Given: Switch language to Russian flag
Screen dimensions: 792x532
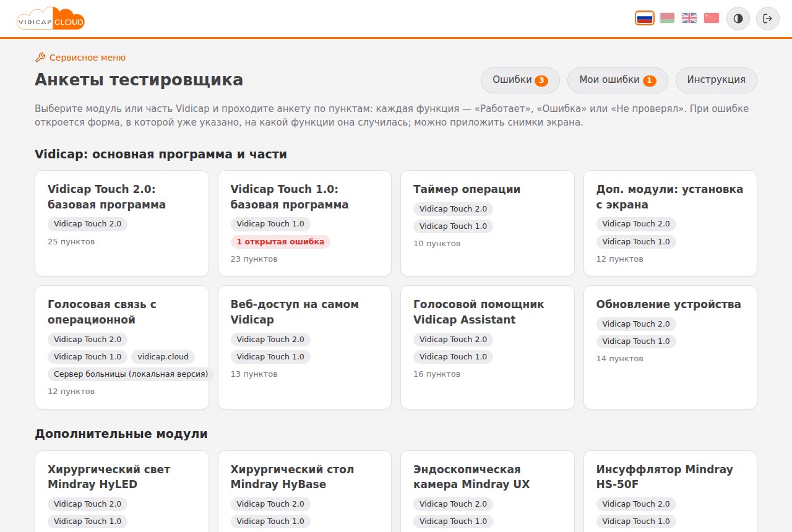Looking at the screenshot, I should click(x=645, y=18).
